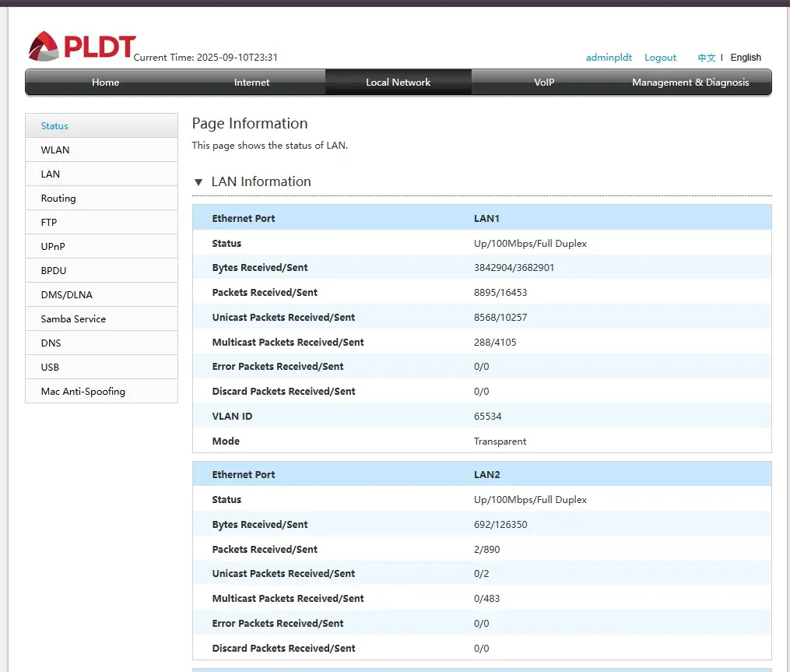This screenshot has height=672, width=790.
Task: Open UPnP sidebar item
Action: (x=101, y=247)
